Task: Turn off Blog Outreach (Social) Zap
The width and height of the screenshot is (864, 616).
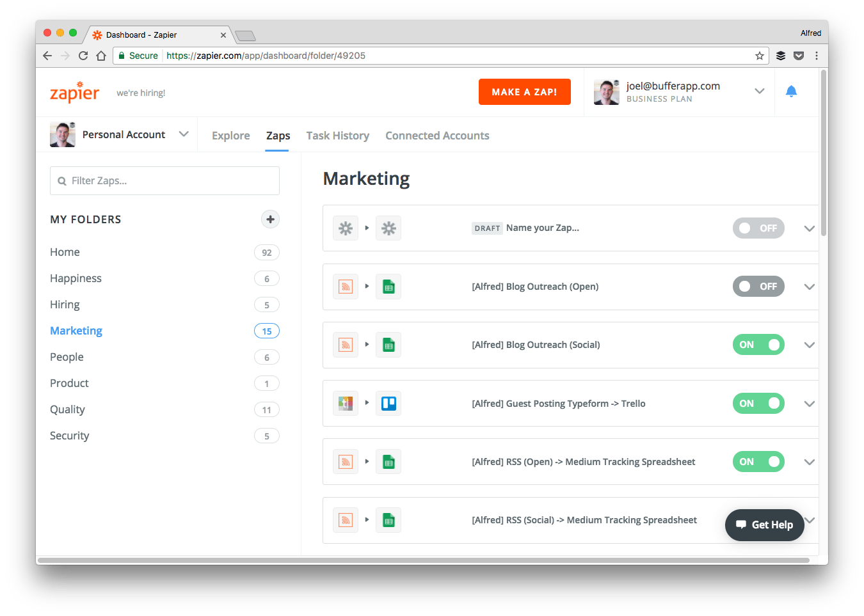Action: 758,345
